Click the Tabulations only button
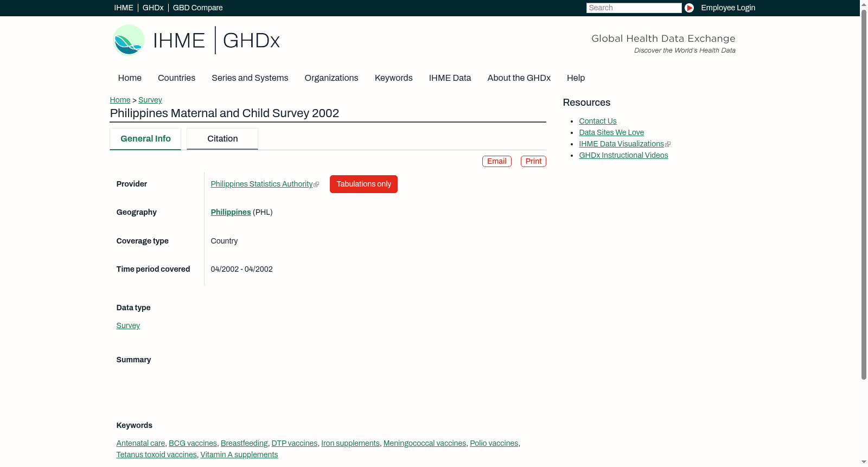 coord(363,184)
